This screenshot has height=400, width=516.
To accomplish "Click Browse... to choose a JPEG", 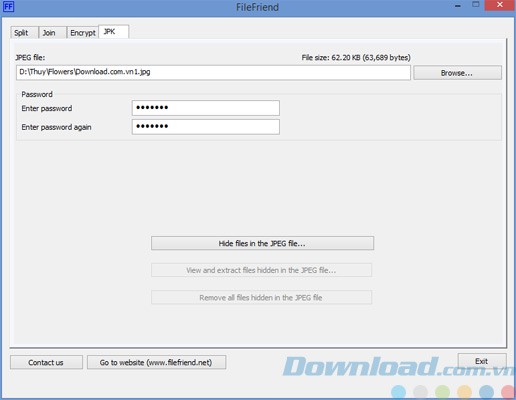I will click(457, 73).
